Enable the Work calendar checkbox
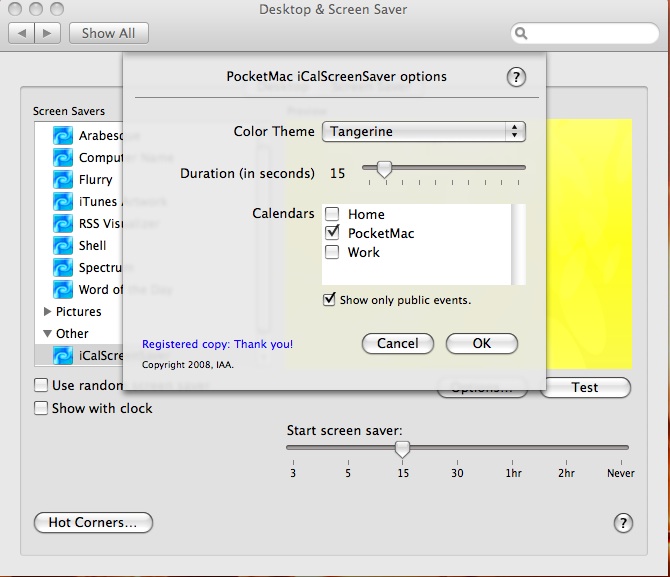This screenshot has height=577, width=670. coord(332,252)
